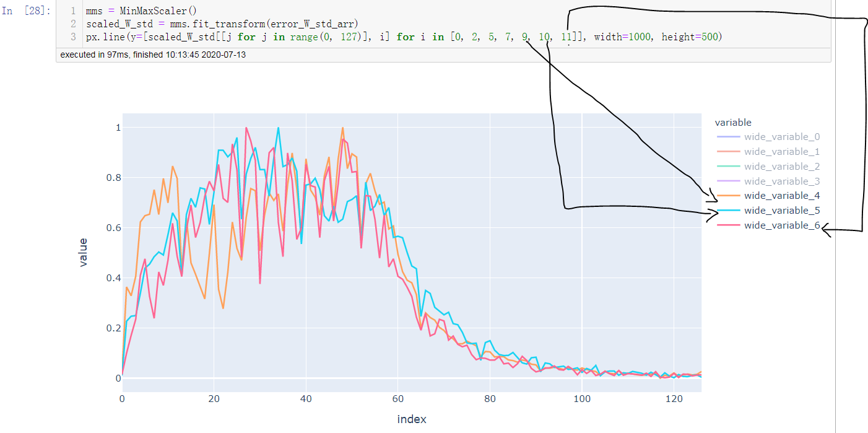
Task: Select line number 3 in the code gutter
Action: (x=74, y=37)
